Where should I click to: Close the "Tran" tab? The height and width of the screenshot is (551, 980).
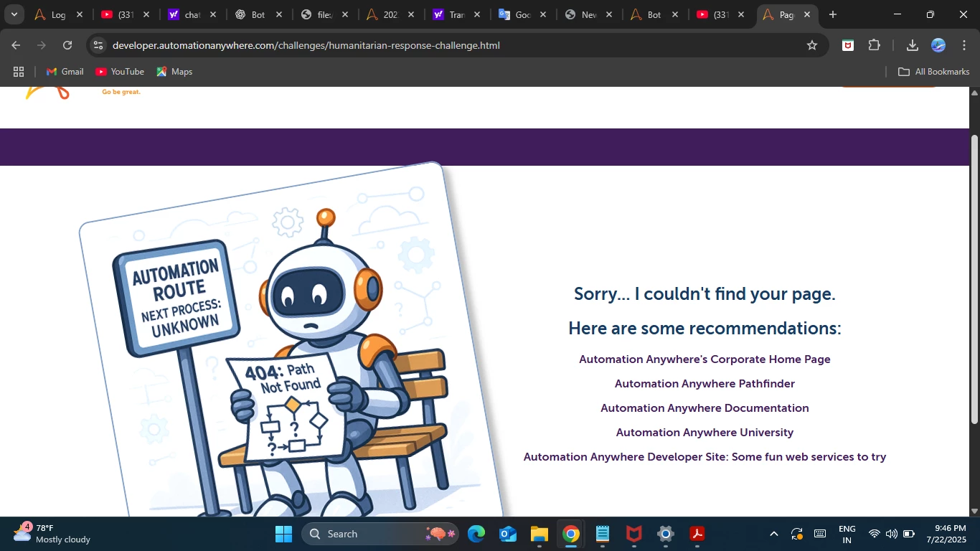[477, 14]
